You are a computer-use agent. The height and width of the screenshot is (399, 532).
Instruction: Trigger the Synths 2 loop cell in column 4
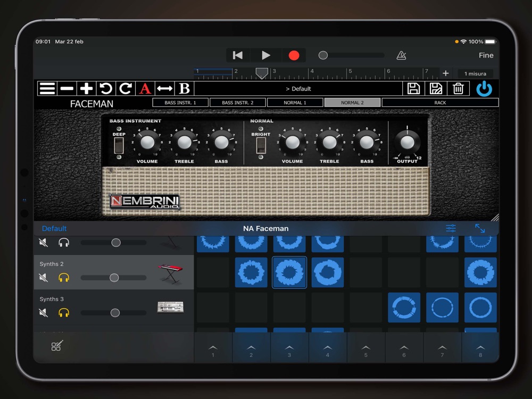click(327, 272)
